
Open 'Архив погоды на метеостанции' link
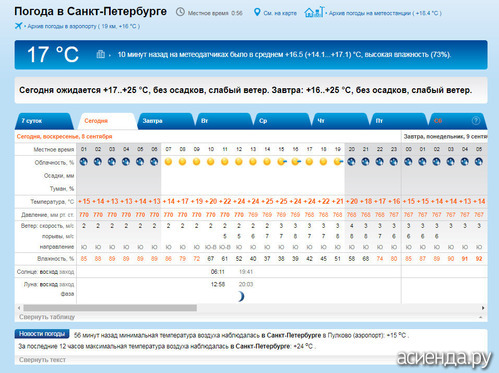coord(385,13)
